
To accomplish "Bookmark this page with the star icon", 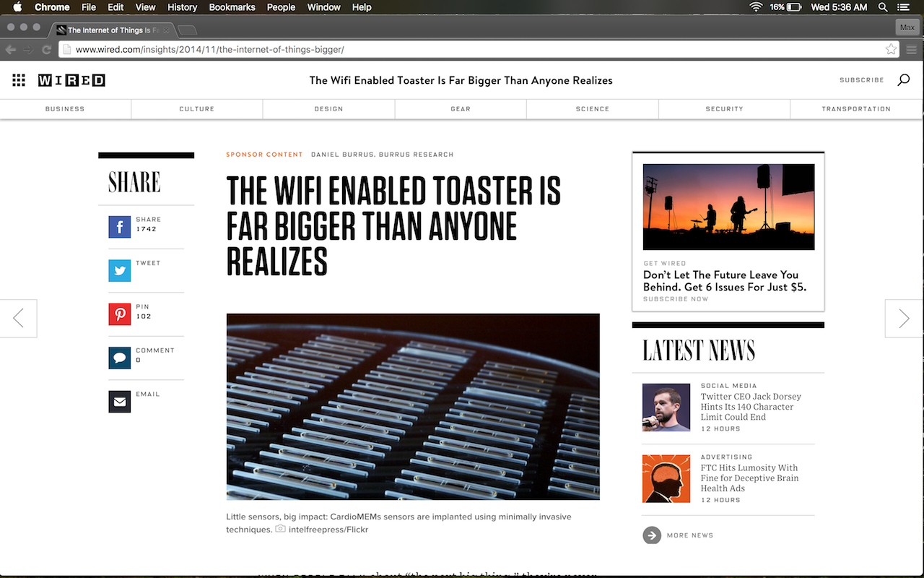I will pos(891,50).
